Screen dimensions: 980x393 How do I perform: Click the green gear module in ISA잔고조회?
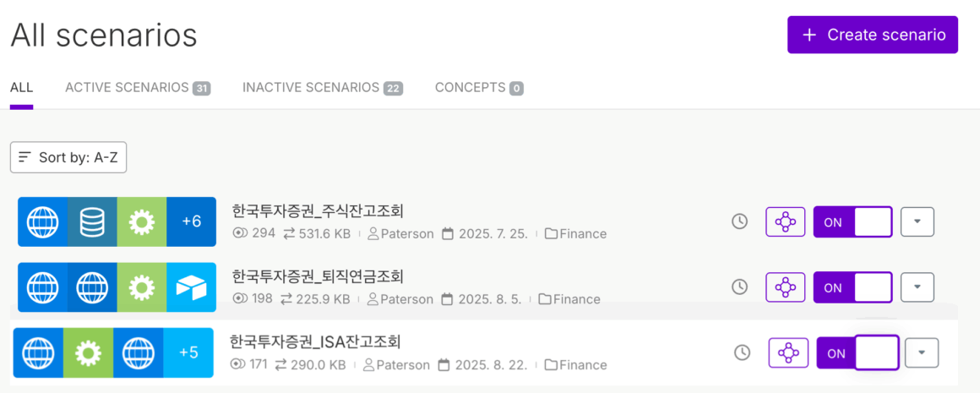point(88,352)
